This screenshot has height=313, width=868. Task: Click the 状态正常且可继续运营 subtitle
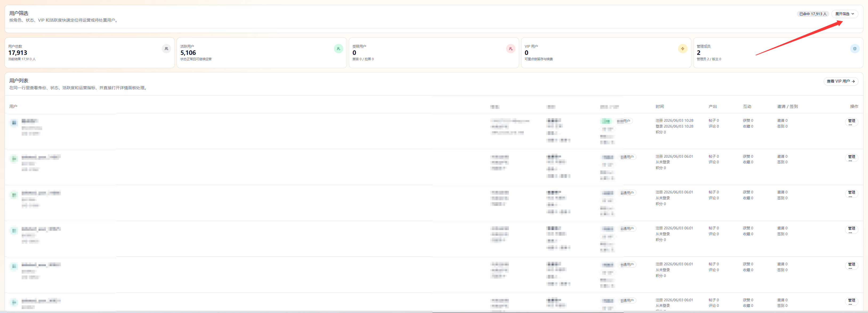(196, 59)
